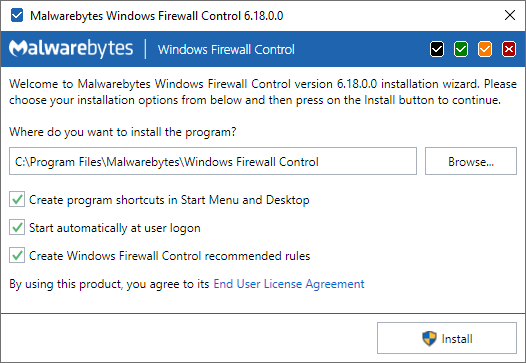Click the orange checkmark shield icon

coord(485,49)
